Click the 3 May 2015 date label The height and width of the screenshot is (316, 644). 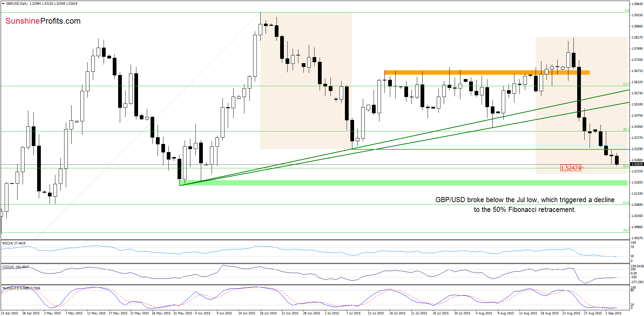click(x=52, y=313)
